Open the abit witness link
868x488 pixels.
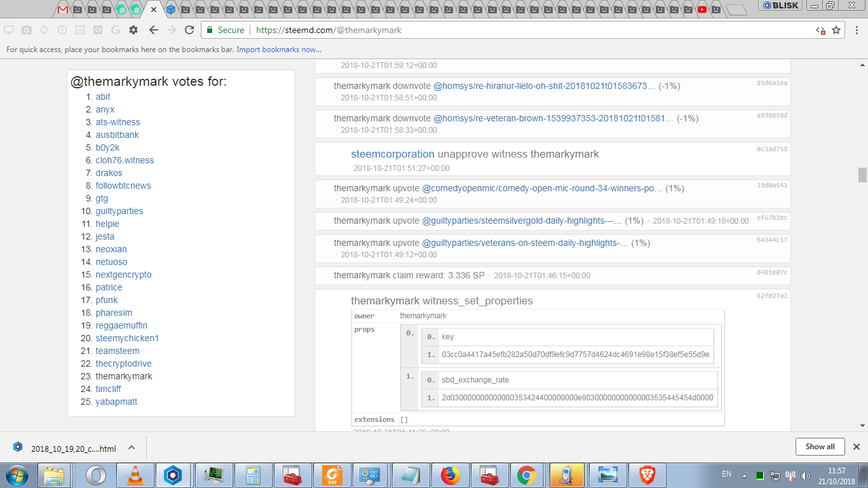[x=103, y=97]
